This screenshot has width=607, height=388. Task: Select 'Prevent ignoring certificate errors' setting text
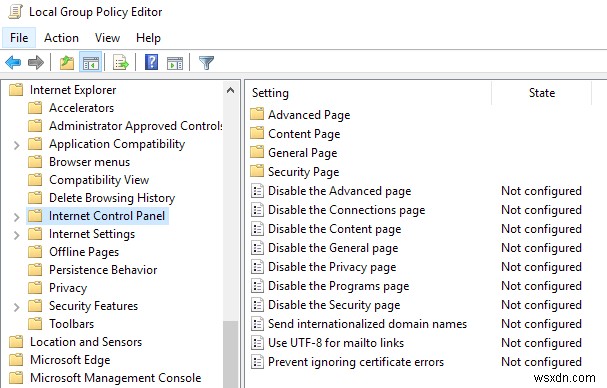pos(356,362)
